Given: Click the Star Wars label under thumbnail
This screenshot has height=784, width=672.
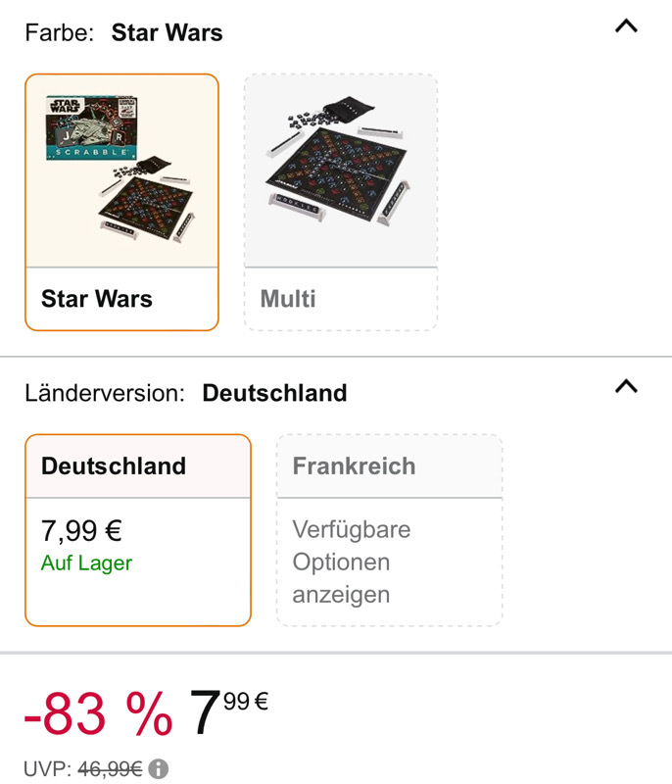Looking at the screenshot, I should [96, 299].
